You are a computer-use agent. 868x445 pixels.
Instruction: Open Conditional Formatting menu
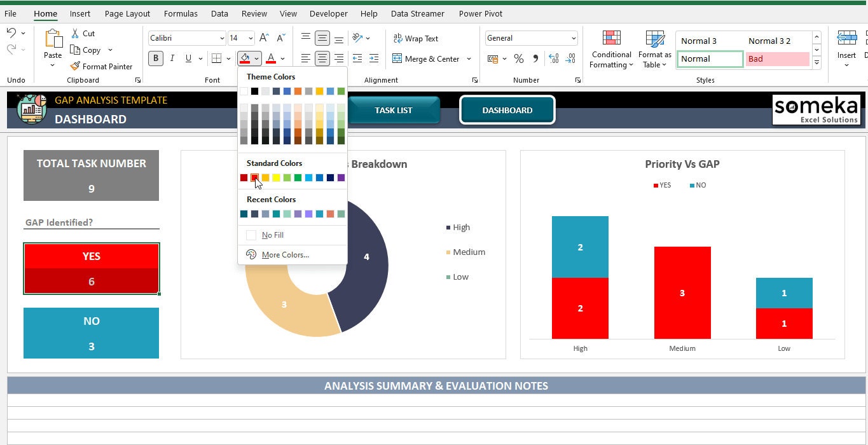pos(610,50)
